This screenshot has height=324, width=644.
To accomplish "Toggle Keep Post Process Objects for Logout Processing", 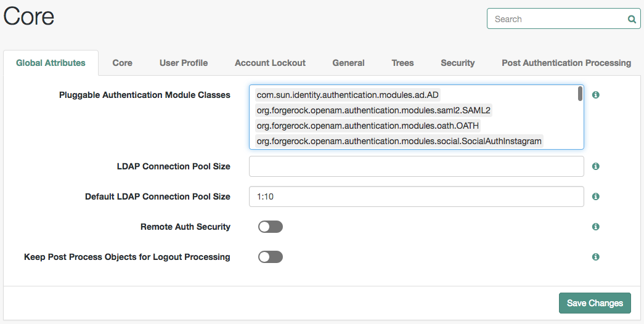I will pos(271,257).
